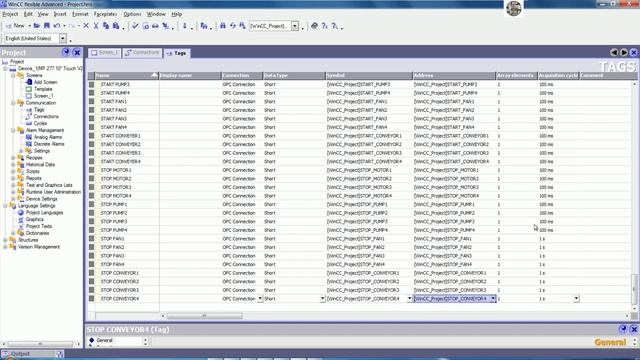Open the Options menu
The image size is (640, 360).
(132, 14)
